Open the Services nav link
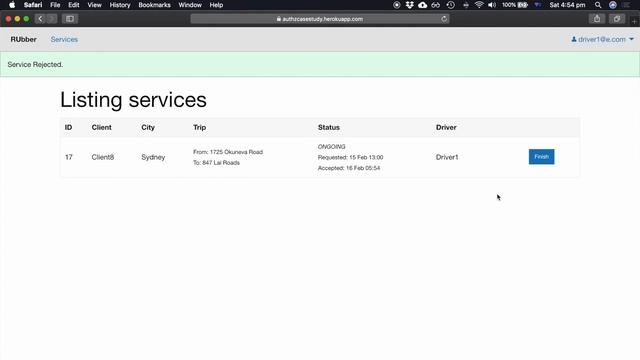 click(64, 39)
